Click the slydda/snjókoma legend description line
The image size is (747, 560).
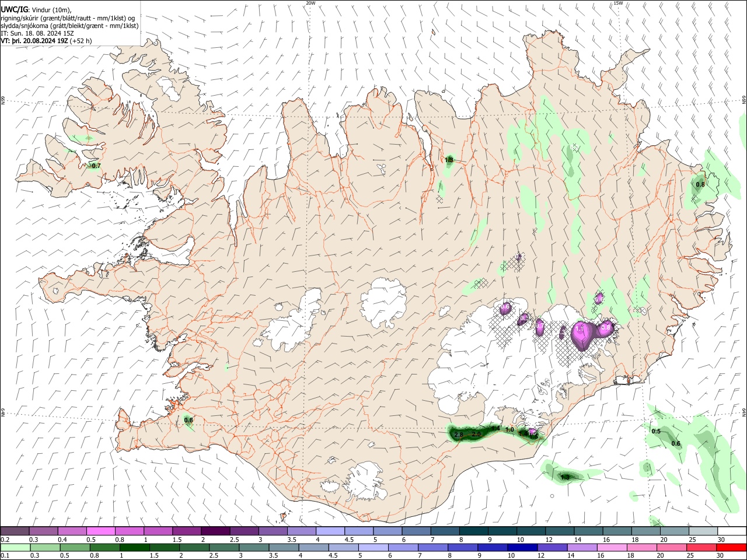[69, 25]
